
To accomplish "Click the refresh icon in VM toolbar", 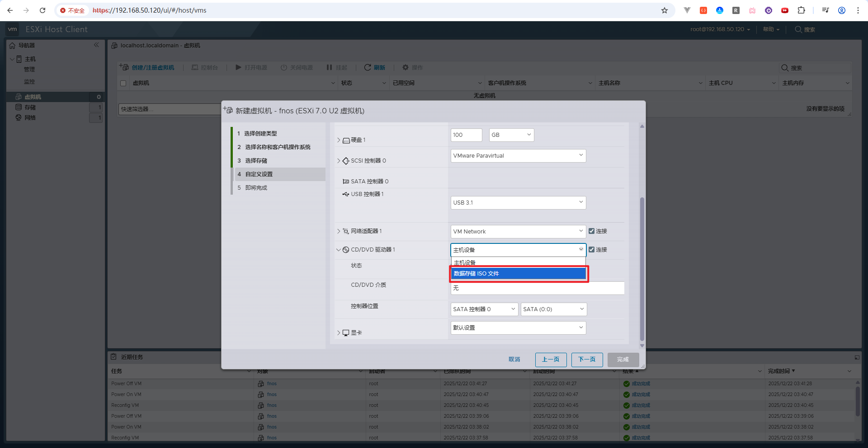I will [368, 67].
